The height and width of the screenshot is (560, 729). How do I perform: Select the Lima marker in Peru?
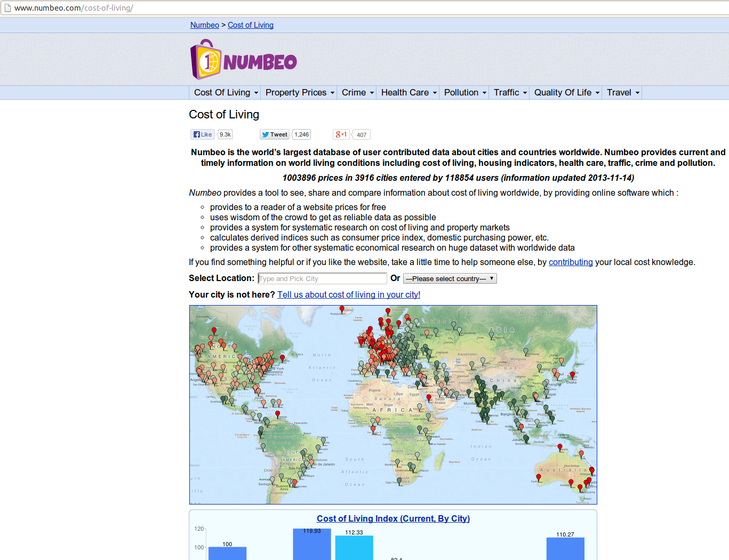click(x=263, y=447)
